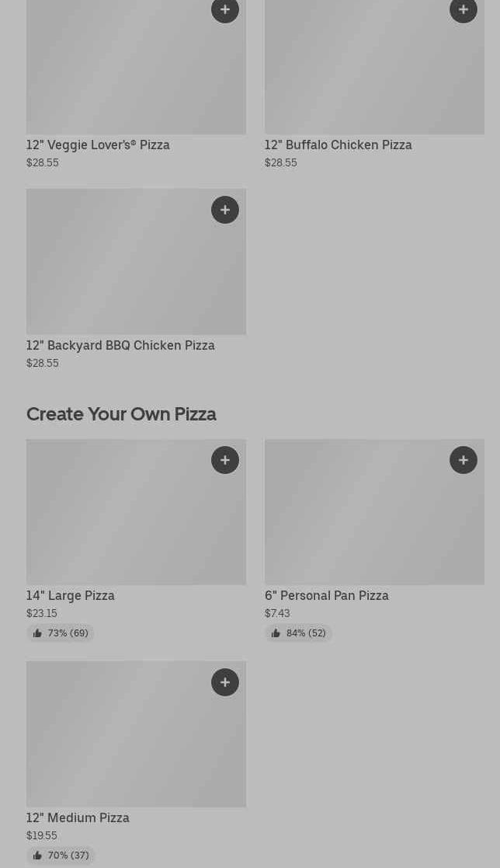View 12" Backyard BBQ Chicken Pizza image
Viewport: 500px width, 868px height.
click(x=116, y=268)
